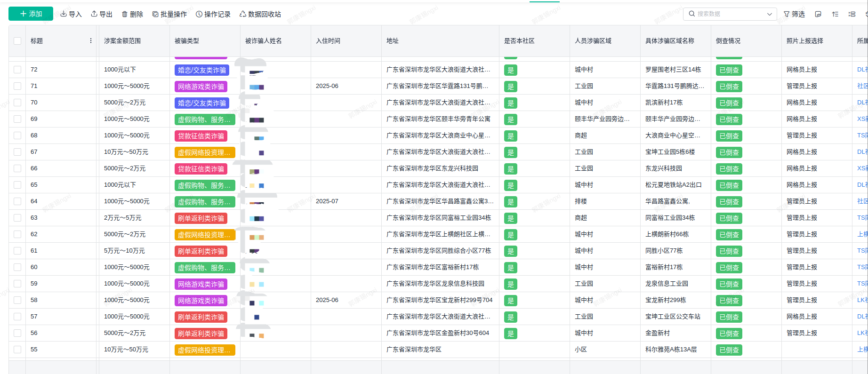Click the 虚假网络投资理财 tag in row 67
This screenshot has width=868, height=374.
(x=205, y=152)
